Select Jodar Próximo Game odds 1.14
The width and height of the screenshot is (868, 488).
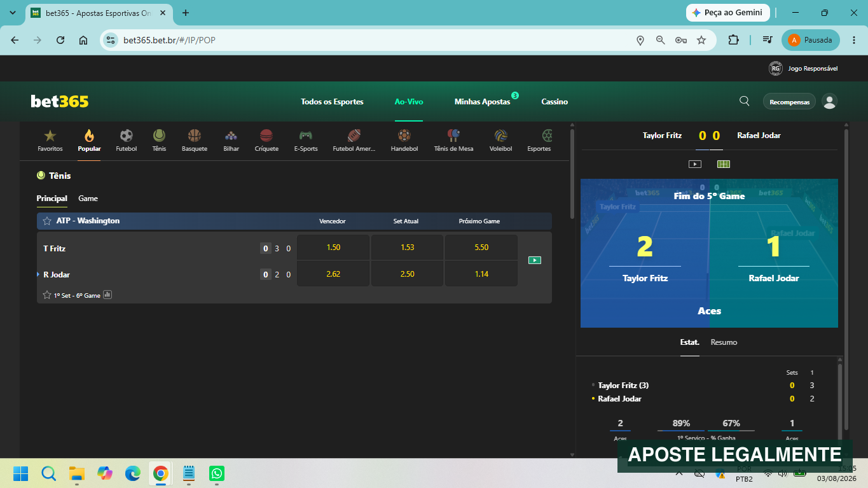point(481,274)
